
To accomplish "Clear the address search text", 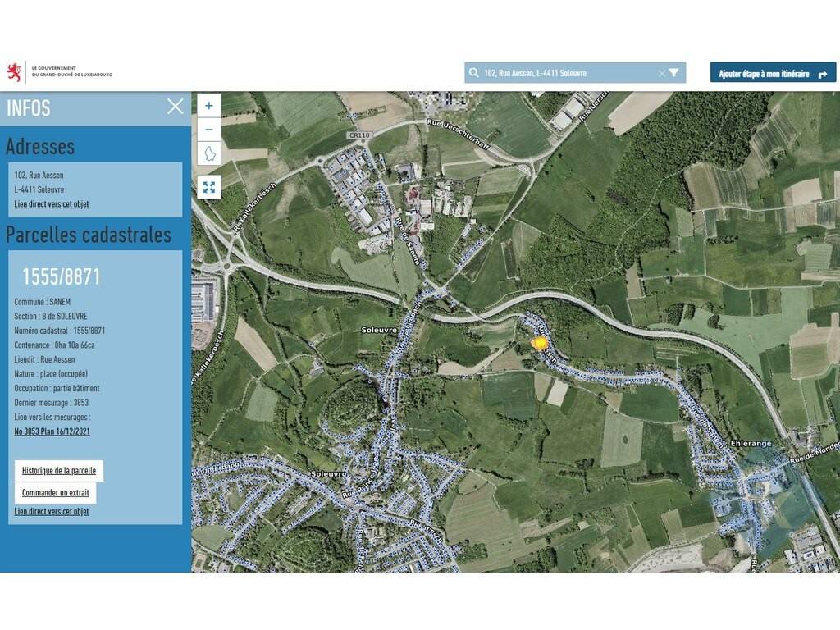I will (662, 73).
